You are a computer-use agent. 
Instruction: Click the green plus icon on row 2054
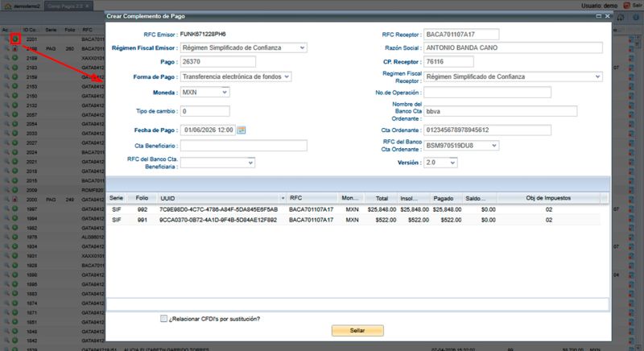[14, 123]
